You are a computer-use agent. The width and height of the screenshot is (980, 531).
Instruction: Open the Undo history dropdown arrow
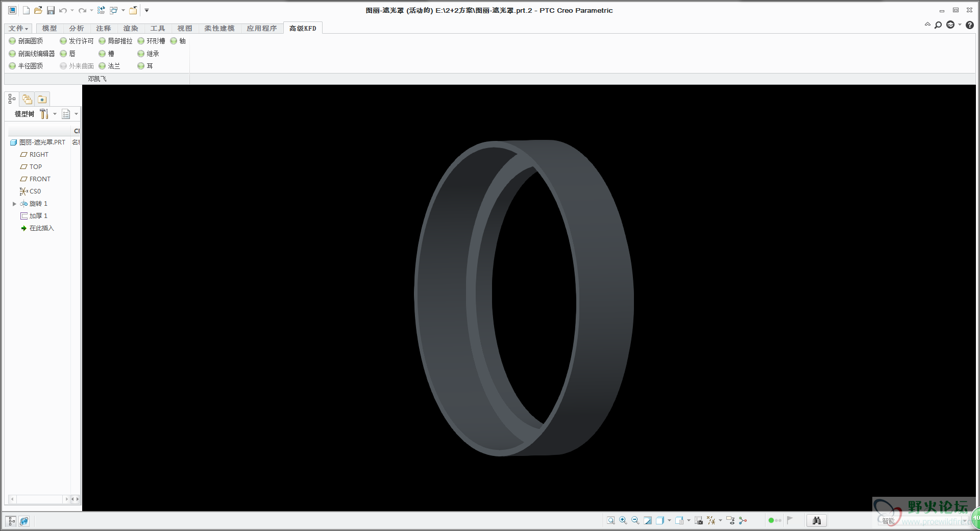coord(72,10)
